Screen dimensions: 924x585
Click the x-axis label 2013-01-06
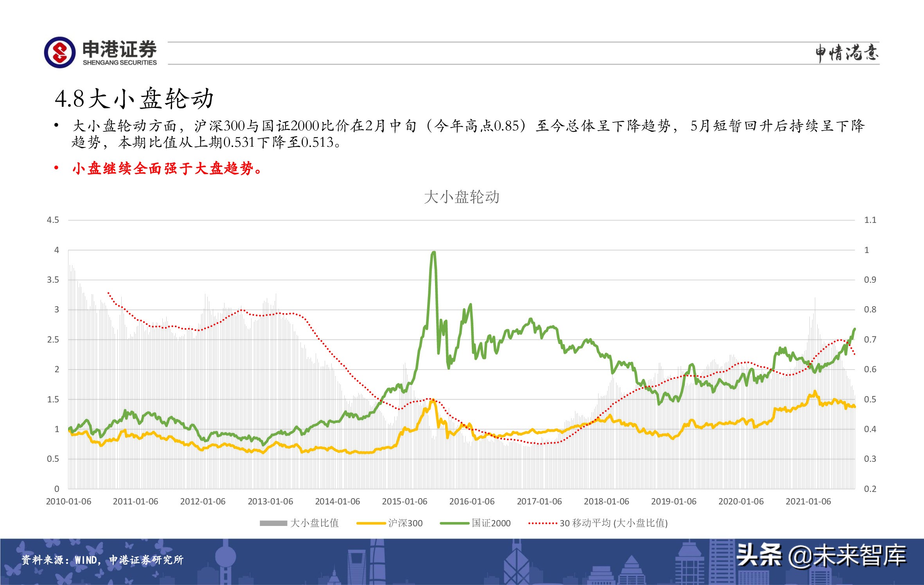pyautogui.click(x=270, y=501)
